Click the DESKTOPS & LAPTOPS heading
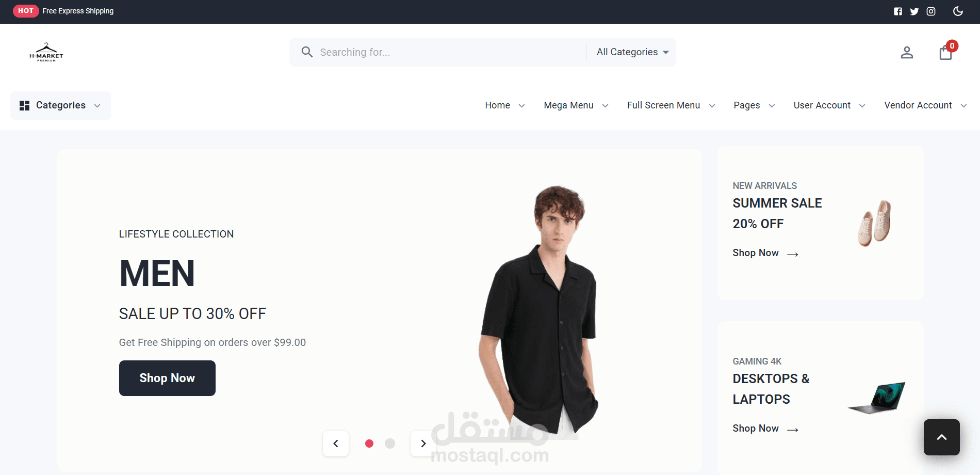This screenshot has width=980, height=475. pyautogui.click(x=771, y=389)
